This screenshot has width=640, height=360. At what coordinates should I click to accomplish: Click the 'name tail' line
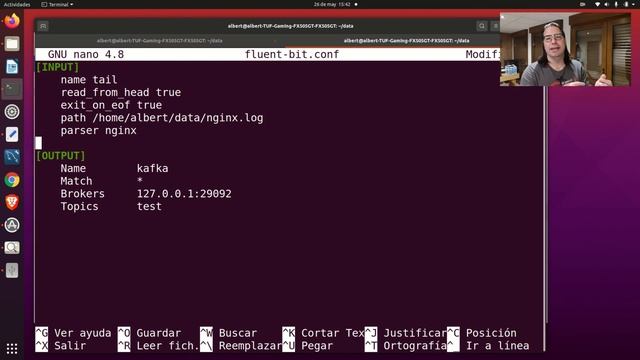(89, 80)
